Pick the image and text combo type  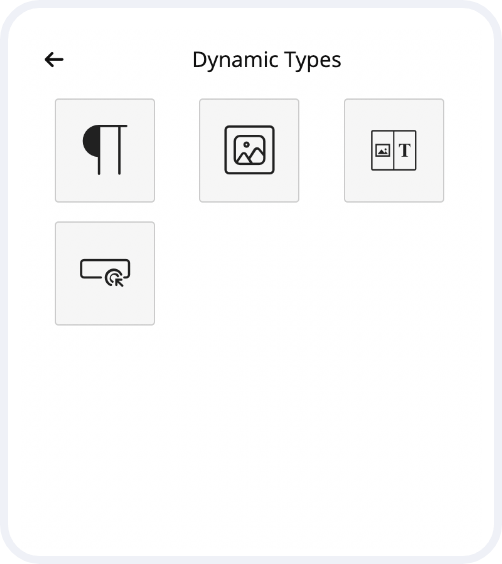[394, 150]
